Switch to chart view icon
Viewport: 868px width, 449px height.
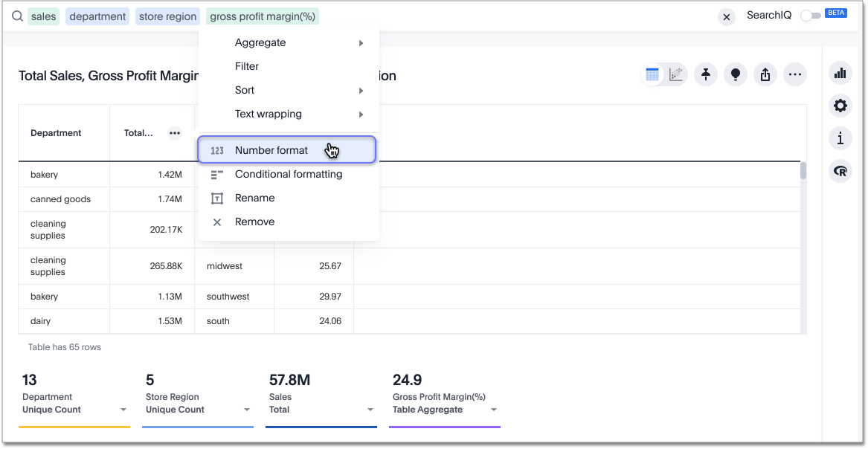(675, 74)
